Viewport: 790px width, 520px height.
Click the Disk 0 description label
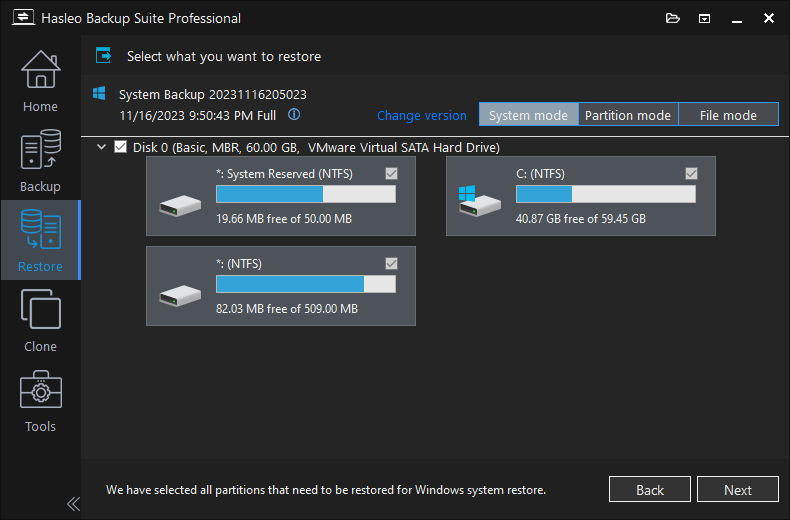[316, 148]
